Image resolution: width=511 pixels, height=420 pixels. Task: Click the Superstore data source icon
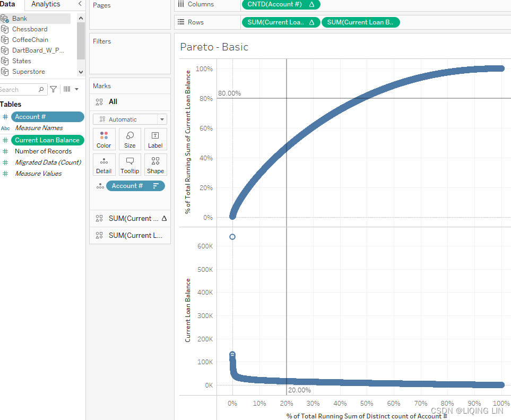pos(5,72)
